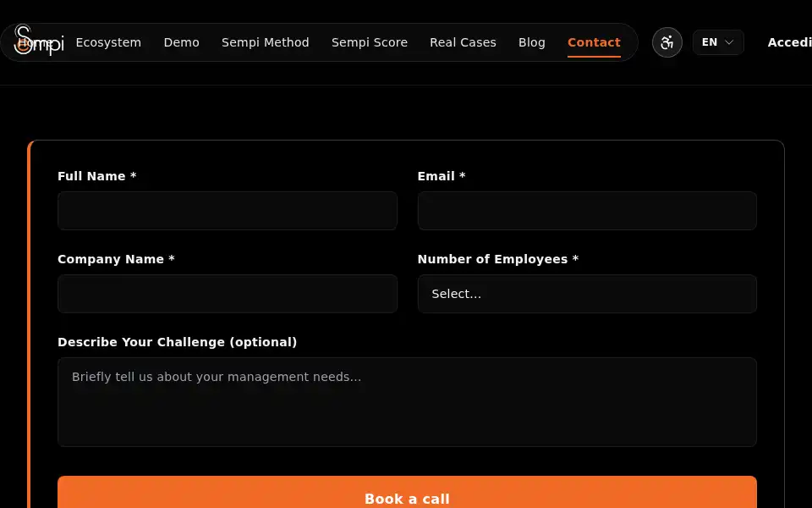Open the Blog link

(532, 42)
